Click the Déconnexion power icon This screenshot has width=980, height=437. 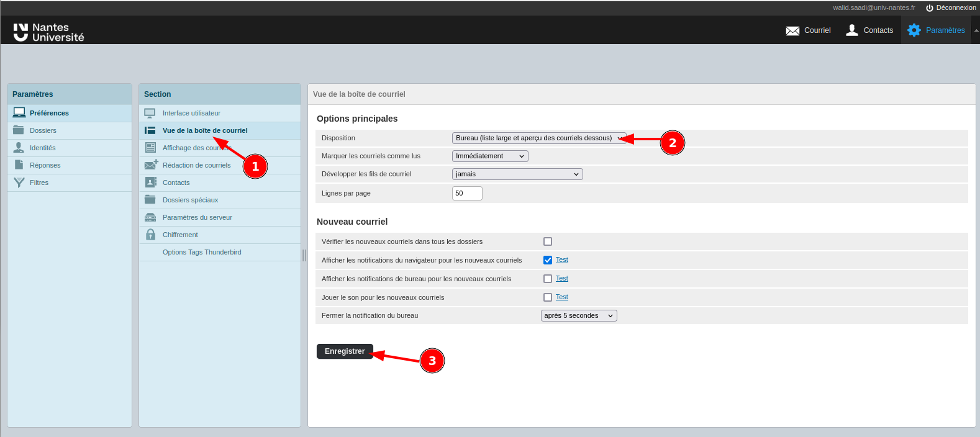point(929,8)
